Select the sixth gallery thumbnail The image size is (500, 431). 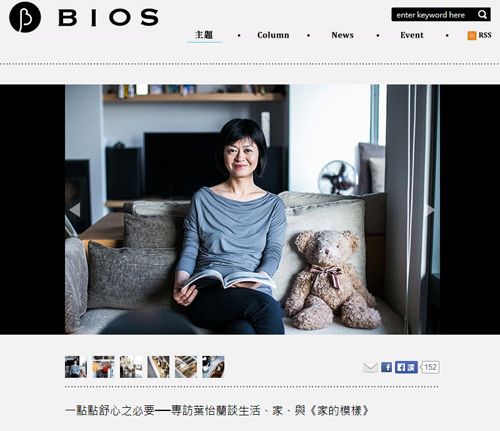pos(213,367)
